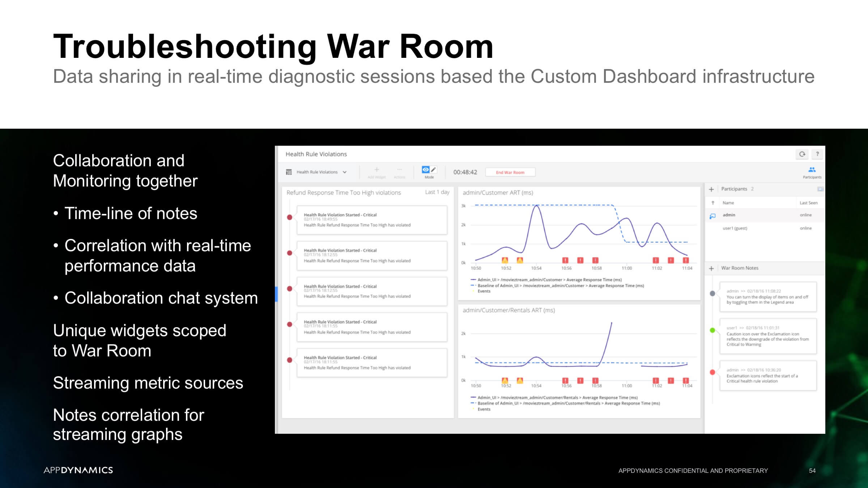Open the admin note dated 02/18/16 11:08:22
Viewport: 868px width, 488px height.
[768, 297]
